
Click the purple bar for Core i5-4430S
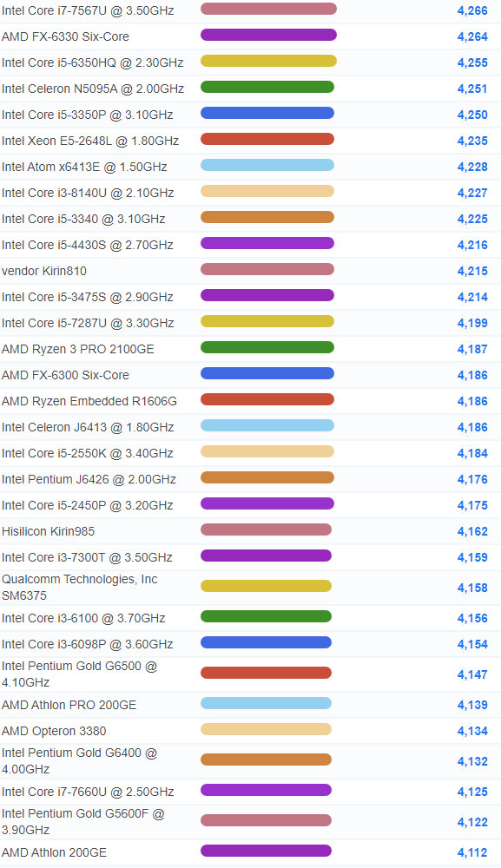pyautogui.click(x=267, y=243)
